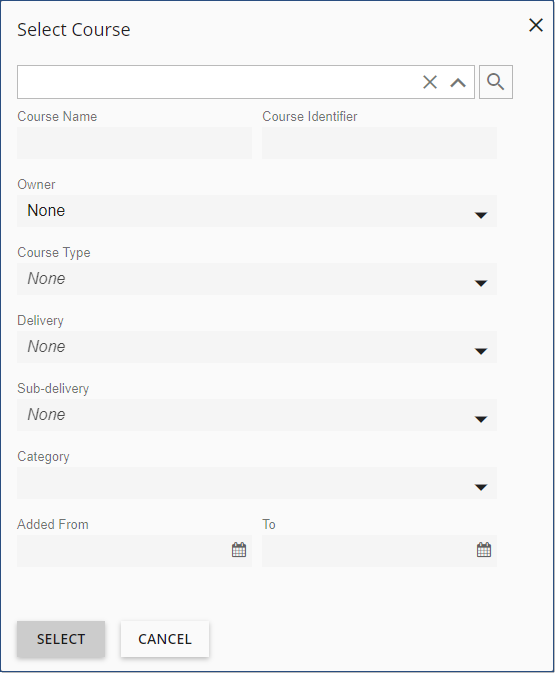Clear the search box with the X icon

pyautogui.click(x=430, y=82)
